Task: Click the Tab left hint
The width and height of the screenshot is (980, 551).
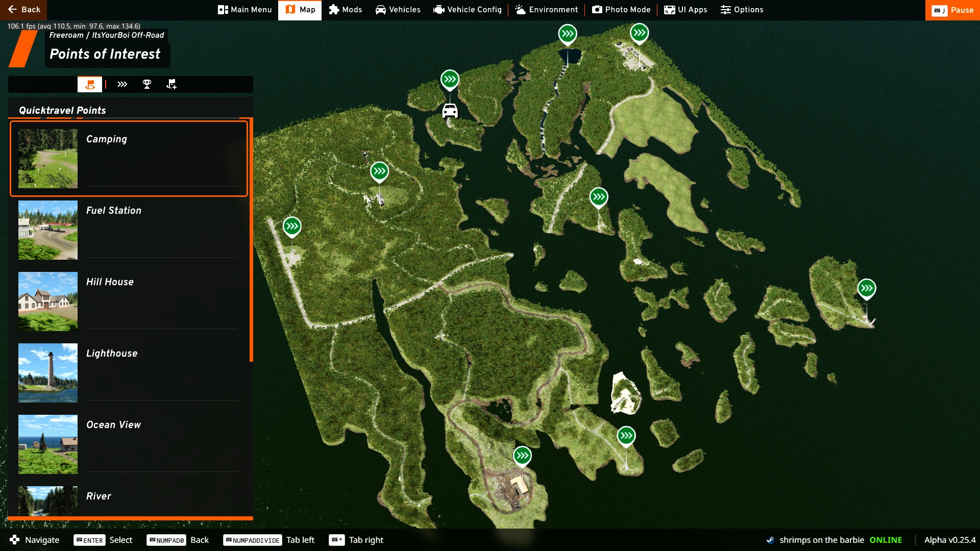Action: (269, 540)
